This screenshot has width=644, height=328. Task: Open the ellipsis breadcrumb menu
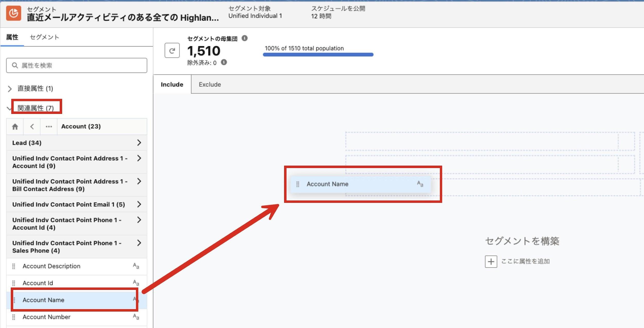49,127
